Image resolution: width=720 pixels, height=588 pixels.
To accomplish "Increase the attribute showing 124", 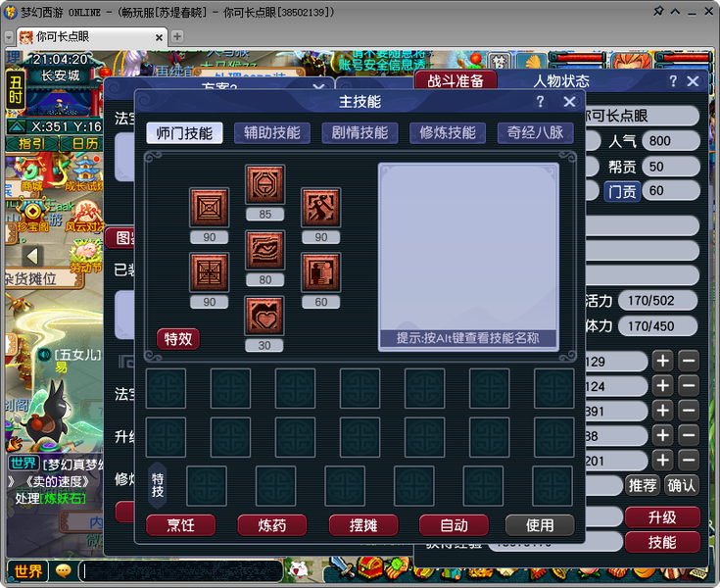I will coord(662,386).
